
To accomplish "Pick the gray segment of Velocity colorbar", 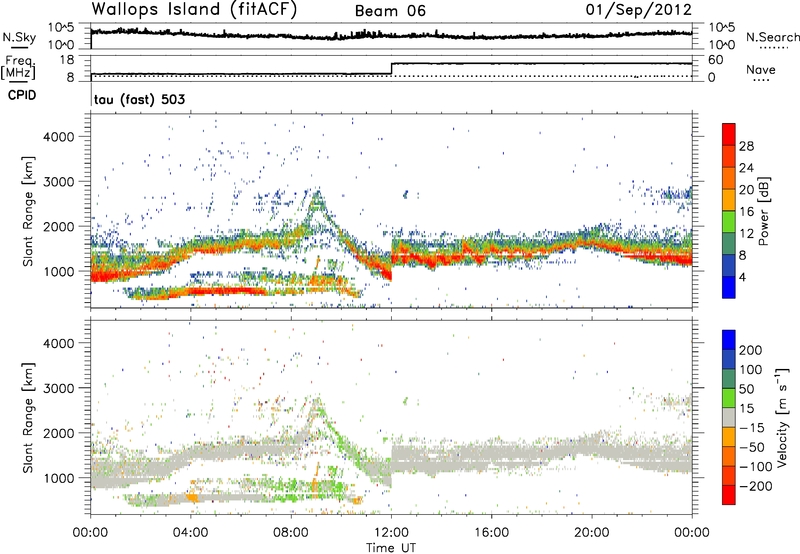I will pyautogui.click(x=729, y=418).
